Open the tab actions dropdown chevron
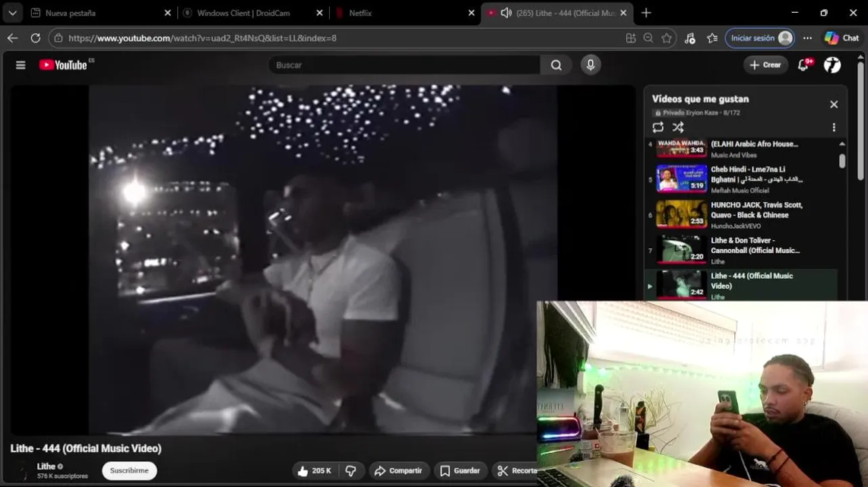The image size is (868, 487). click(12, 13)
